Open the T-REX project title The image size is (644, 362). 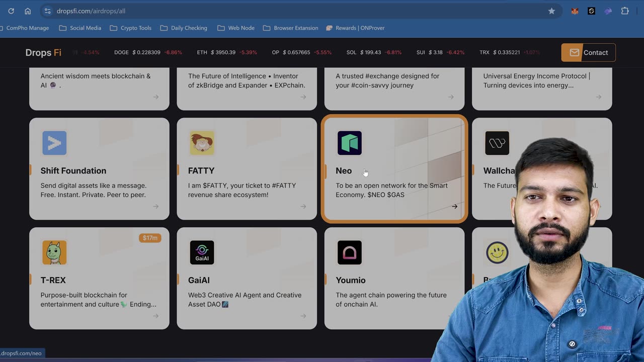(53, 280)
